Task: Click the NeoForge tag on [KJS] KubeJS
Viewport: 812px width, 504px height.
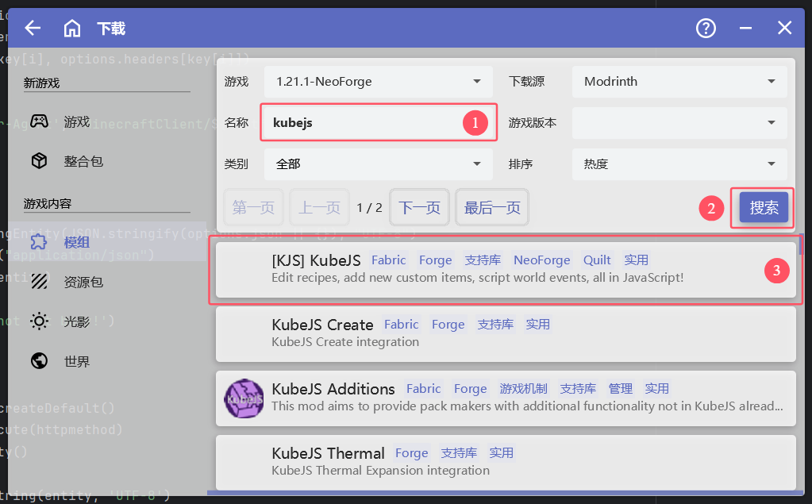Action: pyautogui.click(x=541, y=260)
